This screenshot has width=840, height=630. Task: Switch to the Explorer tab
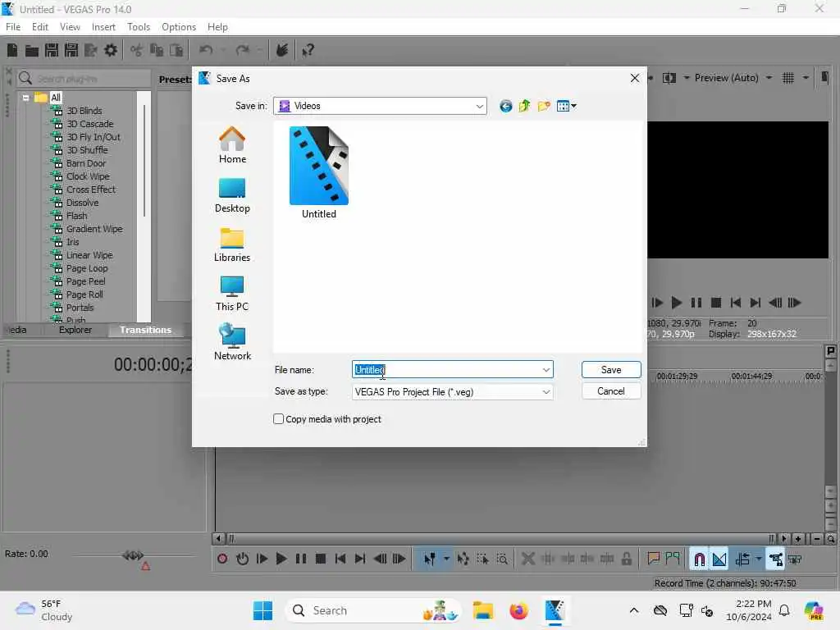click(75, 330)
